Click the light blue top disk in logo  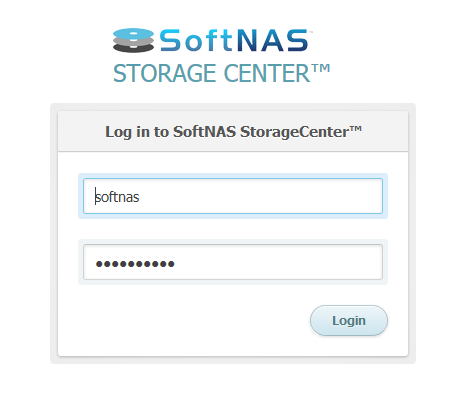pos(133,34)
